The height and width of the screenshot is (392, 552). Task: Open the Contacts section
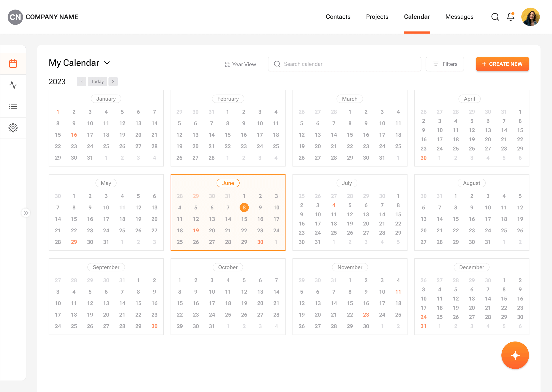click(x=338, y=17)
